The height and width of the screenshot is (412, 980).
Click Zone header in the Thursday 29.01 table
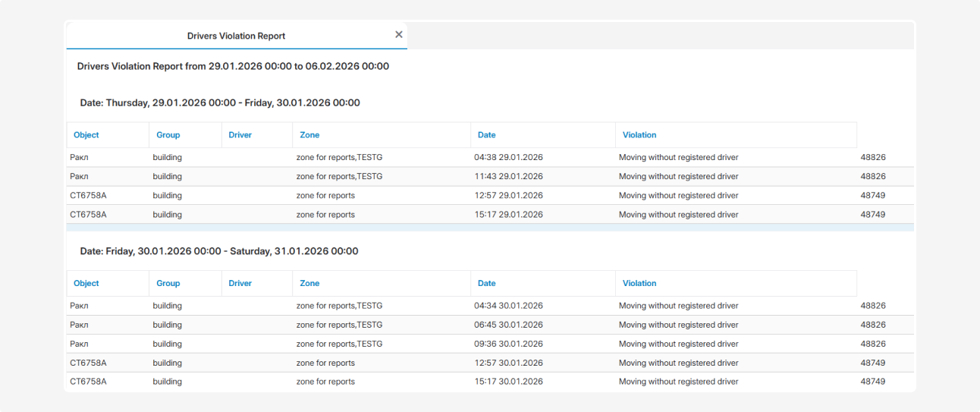pos(309,135)
